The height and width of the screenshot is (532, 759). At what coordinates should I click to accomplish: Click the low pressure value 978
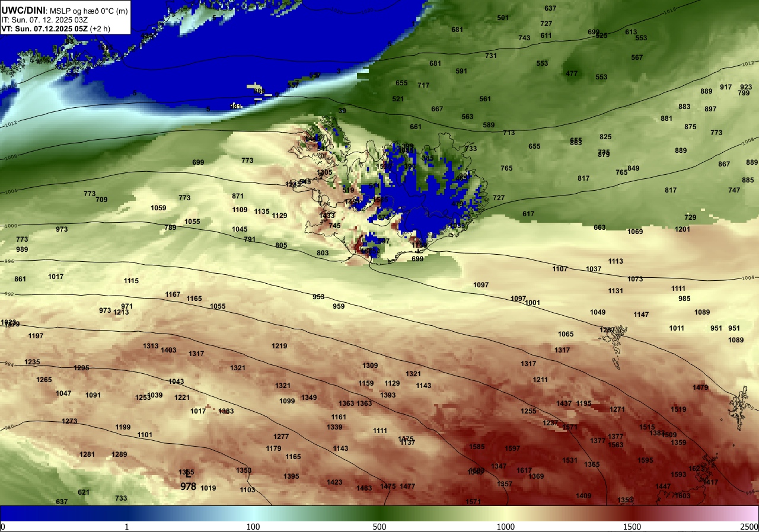(189, 486)
